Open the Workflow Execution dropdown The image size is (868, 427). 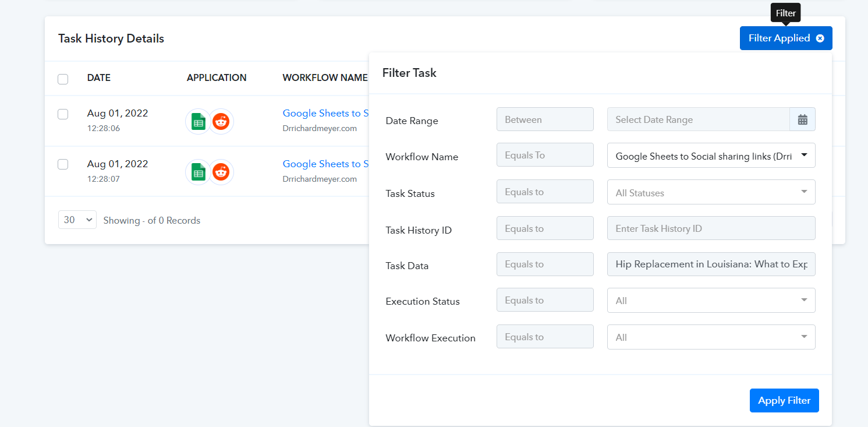pos(711,337)
